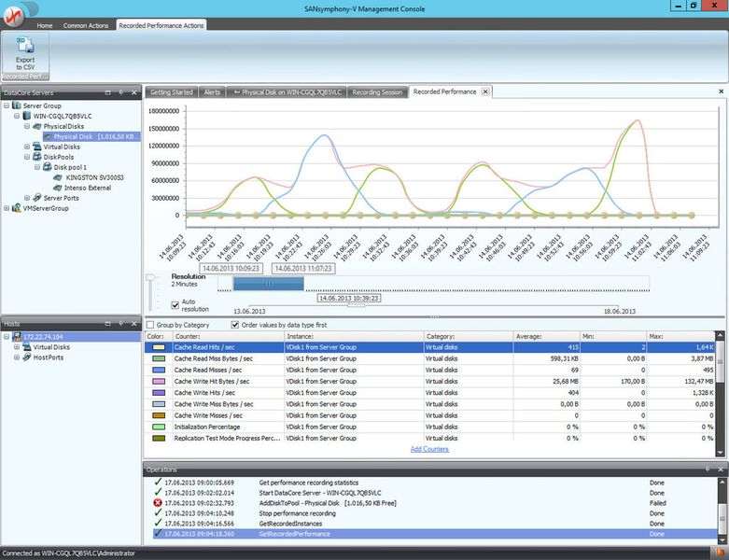Pin the Operations panel
729x560 pixels.
708,469
